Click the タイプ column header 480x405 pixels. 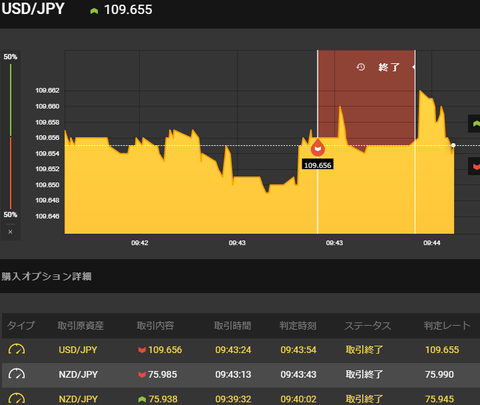[21, 325]
